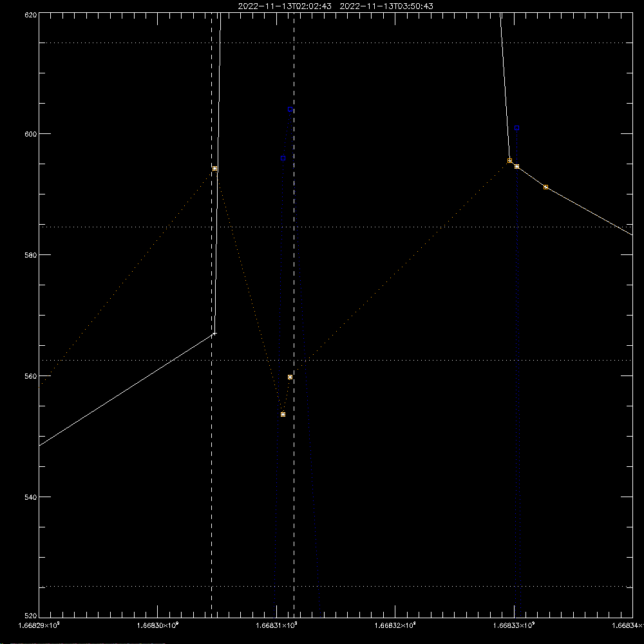Click the x-axis label 1.66832×10⁹

(395, 625)
